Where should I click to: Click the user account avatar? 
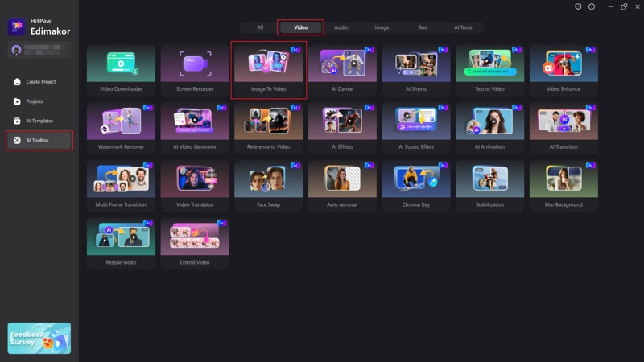point(16,50)
